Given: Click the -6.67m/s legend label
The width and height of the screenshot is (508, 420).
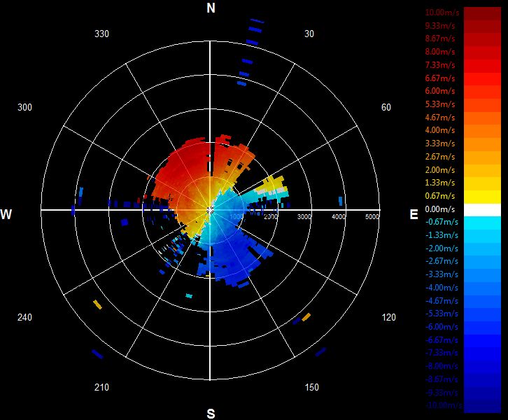Looking at the screenshot, I should [x=442, y=340].
